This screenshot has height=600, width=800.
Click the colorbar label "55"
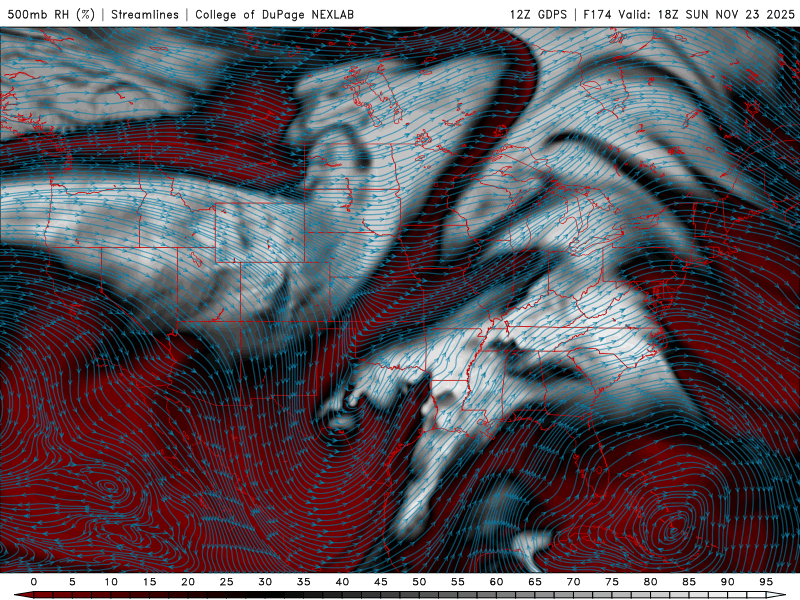pos(458,582)
